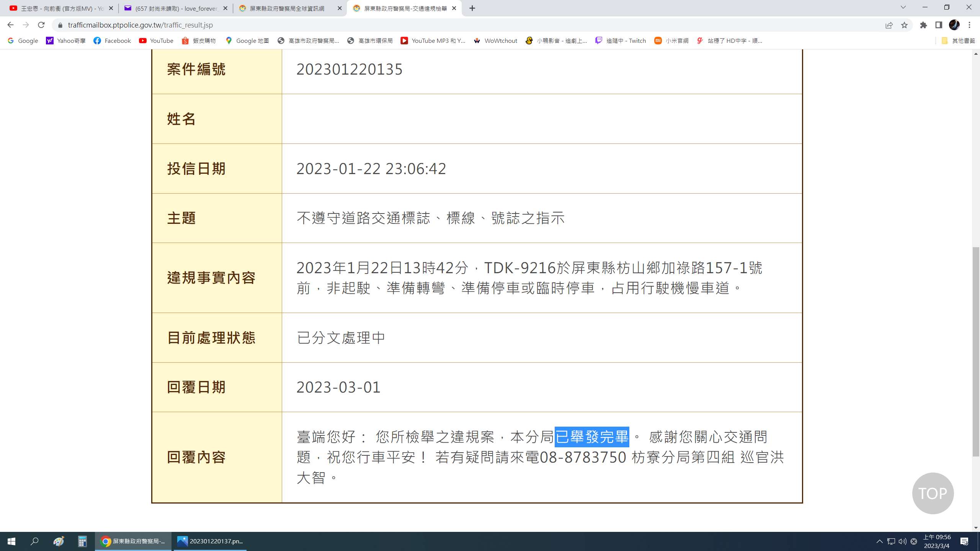Open the Google 地圖 bookmark

tap(247, 41)
